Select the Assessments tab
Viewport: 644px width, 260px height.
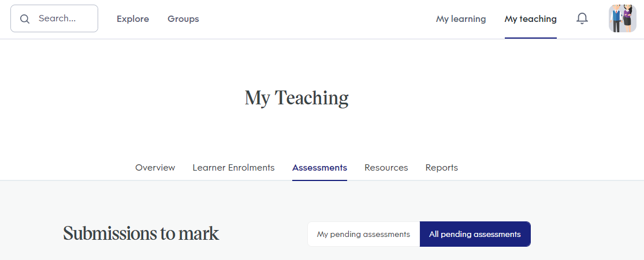pyautogui.click(x=319, y=167)
